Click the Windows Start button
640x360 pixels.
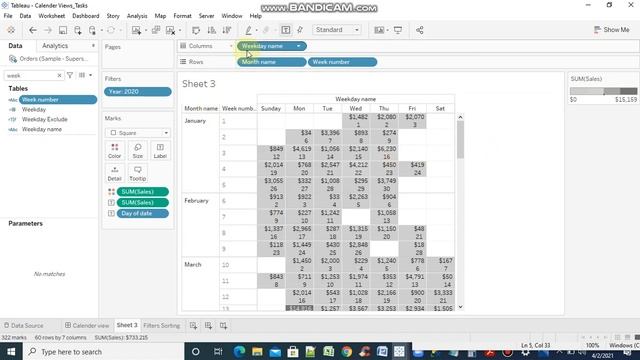pos(11,351)
